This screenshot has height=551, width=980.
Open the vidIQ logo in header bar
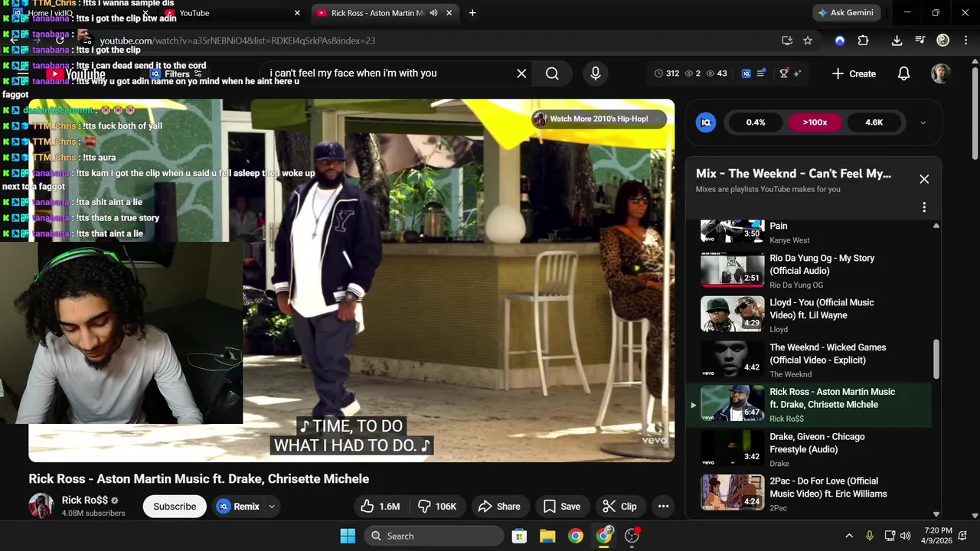click(x=746, y=73)
